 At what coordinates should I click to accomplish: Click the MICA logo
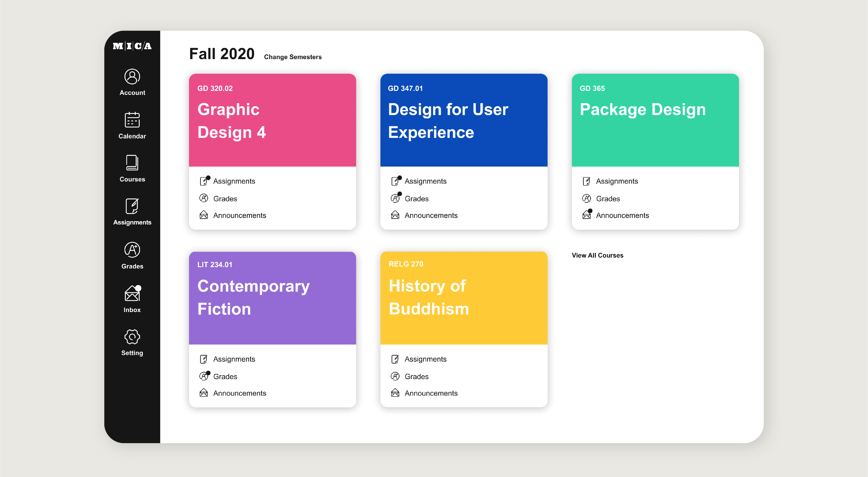tap(132, 46)
